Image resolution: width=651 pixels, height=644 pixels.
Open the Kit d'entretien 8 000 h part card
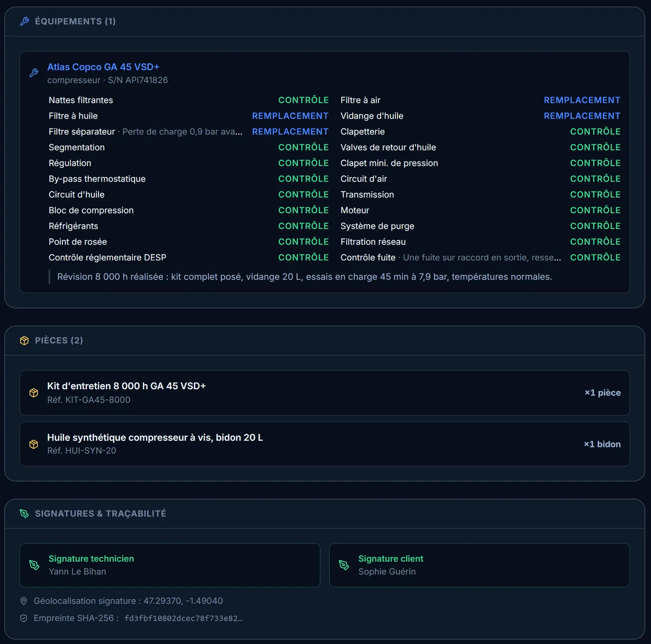pos(325,393)
